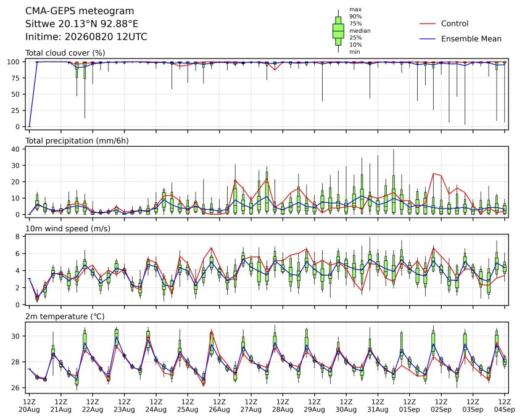Select the Control legend label
The width and height of the screenshot is (522, 420).
(454, 23)
